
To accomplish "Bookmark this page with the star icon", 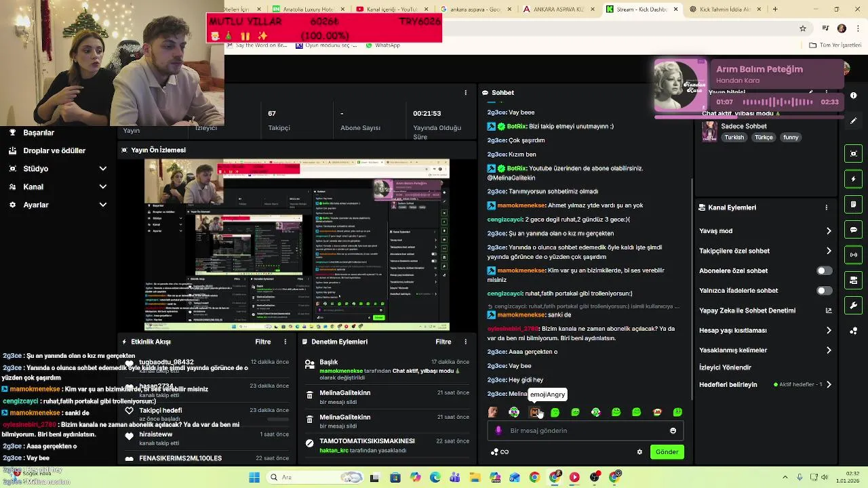I will (803, 28).
